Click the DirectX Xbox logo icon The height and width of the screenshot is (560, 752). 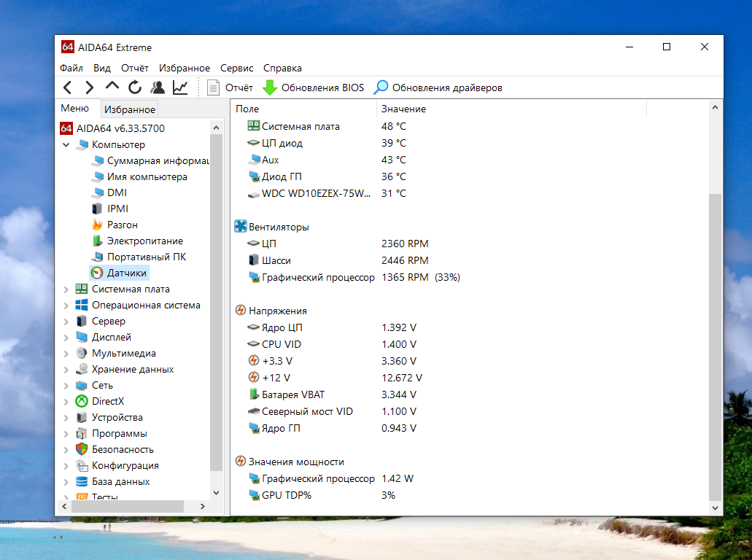tap(82, 401)
